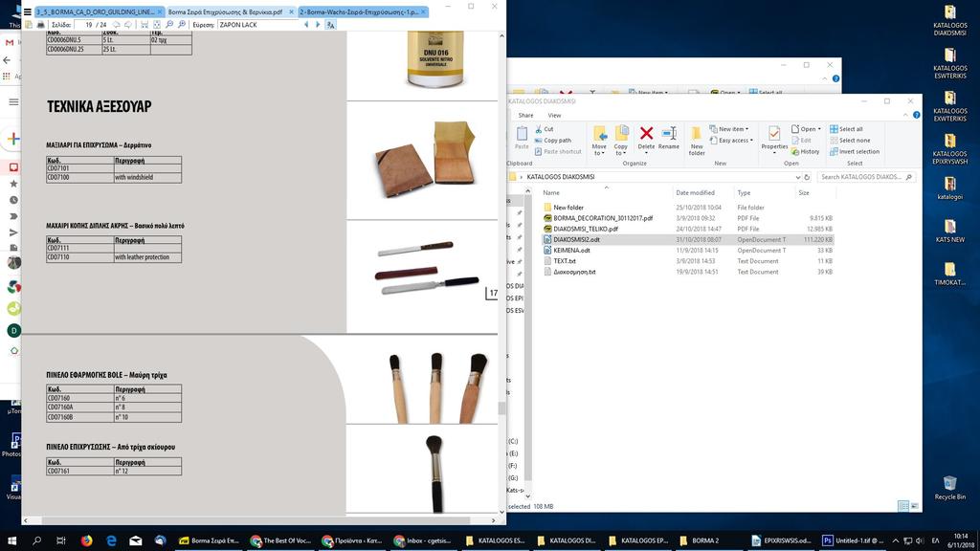The width and height of the screenshot is (980, 551).
Task: Click Select all in the ribbon
Action: (x=846, y=129)
